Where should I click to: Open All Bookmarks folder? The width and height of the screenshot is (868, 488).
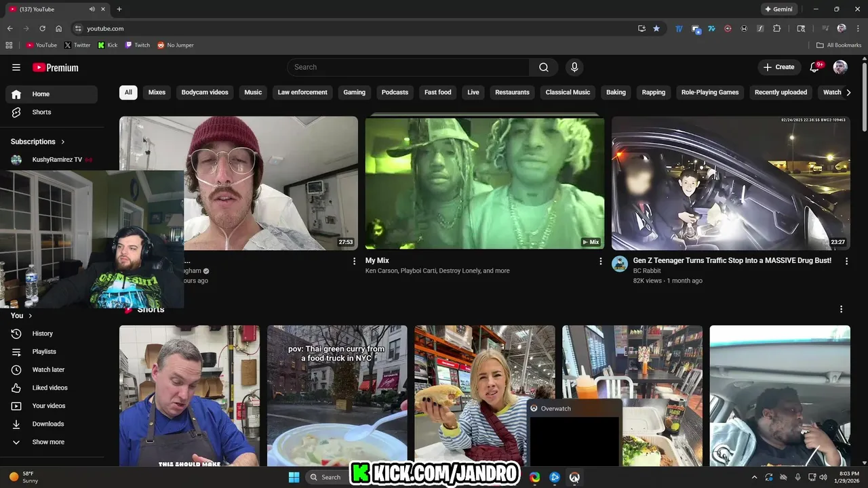[839, 45]
